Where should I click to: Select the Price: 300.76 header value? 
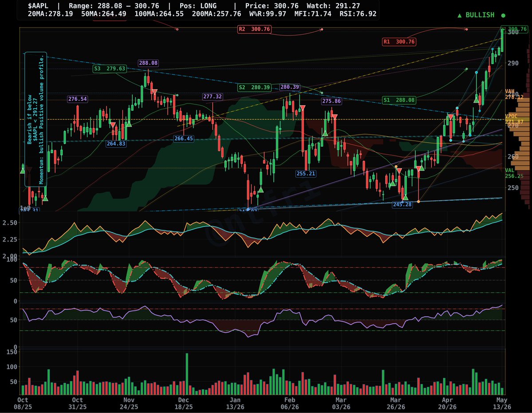[x=272, y=6]
